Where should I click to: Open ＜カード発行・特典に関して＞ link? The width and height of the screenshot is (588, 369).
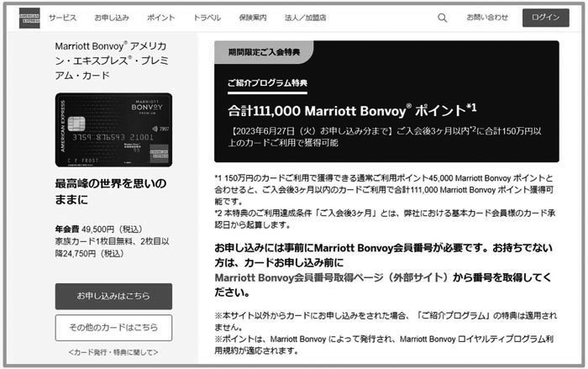(x=113, y=352)
